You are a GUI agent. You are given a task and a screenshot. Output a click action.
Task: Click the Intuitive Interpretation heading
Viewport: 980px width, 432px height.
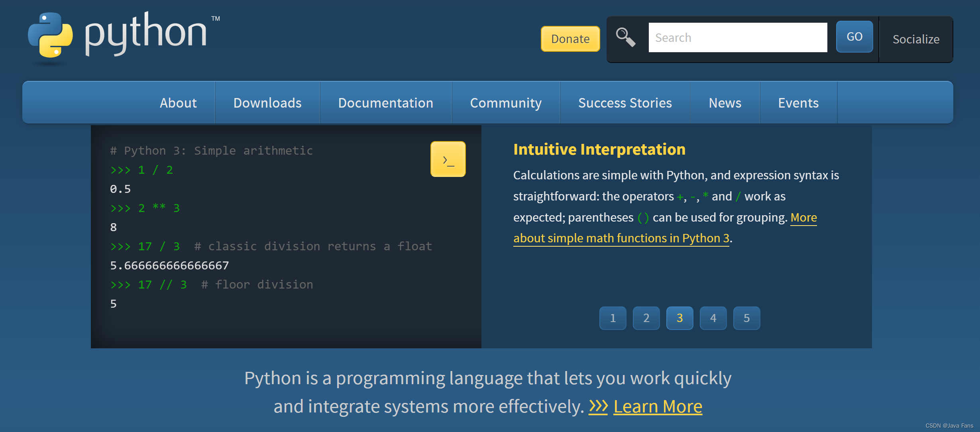[599, 149]
